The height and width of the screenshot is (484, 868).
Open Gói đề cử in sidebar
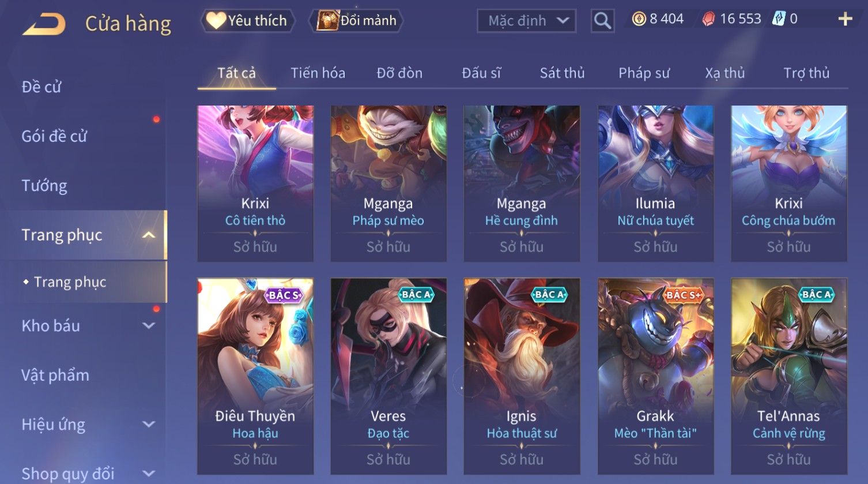click(x=54, y=136)
